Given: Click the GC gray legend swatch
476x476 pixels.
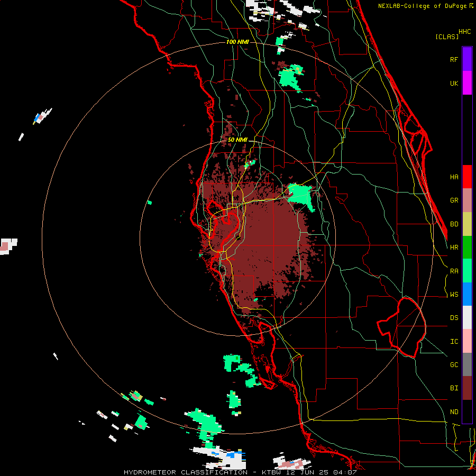Looking at the screenshot, I should [x=467, y=364].
